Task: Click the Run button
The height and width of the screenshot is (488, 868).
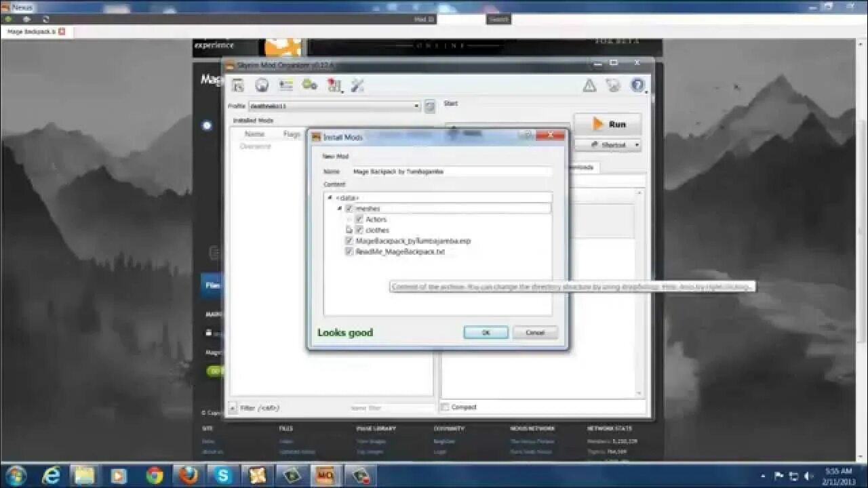Action: tap(608, 124)
